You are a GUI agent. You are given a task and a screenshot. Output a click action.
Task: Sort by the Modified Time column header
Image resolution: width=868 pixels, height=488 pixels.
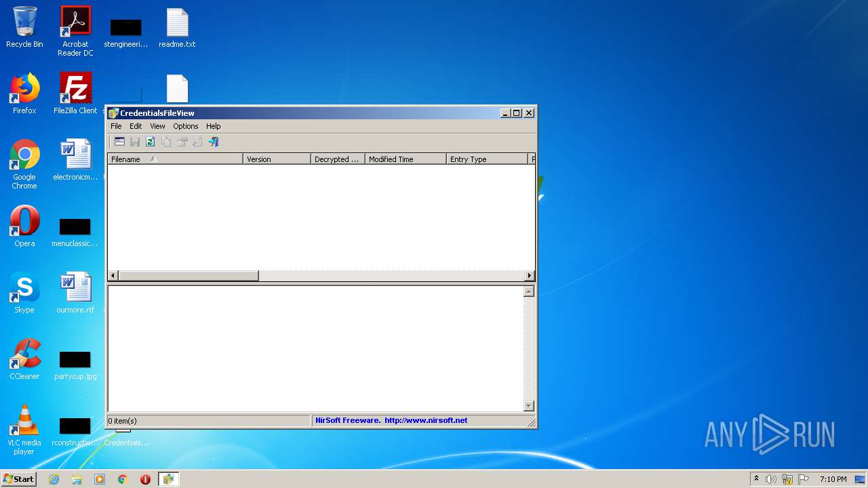pyautogui.click(x=406, y=159)
